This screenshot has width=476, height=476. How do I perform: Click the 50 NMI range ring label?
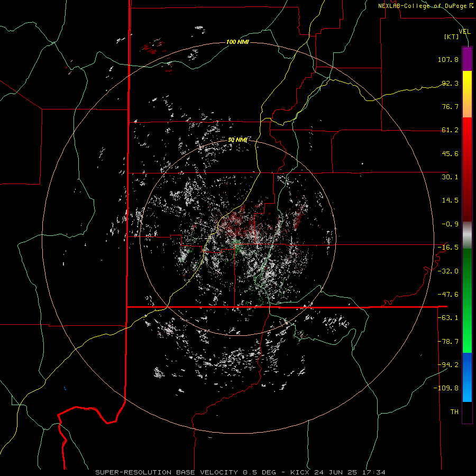tap(237, 140)
